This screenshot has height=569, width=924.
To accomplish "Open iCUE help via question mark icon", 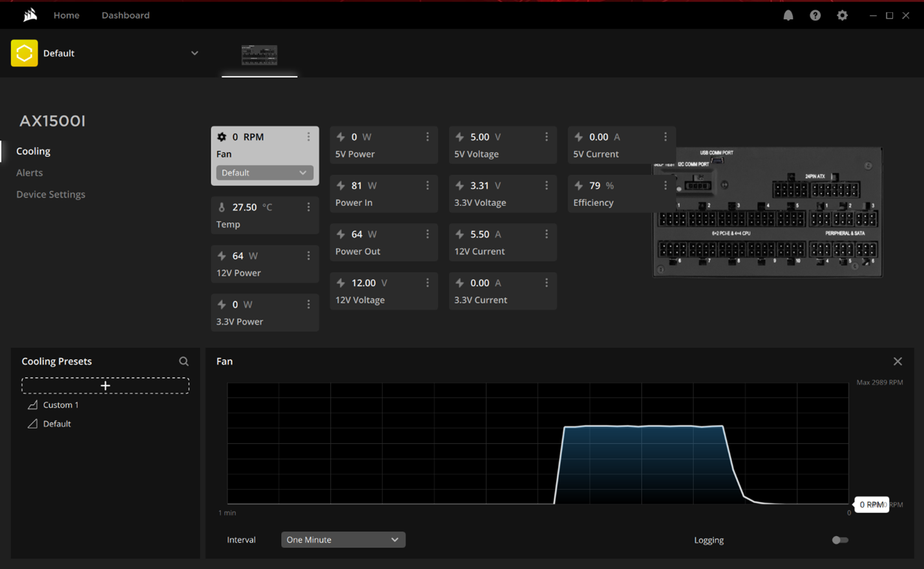I will tap(815, 15).
